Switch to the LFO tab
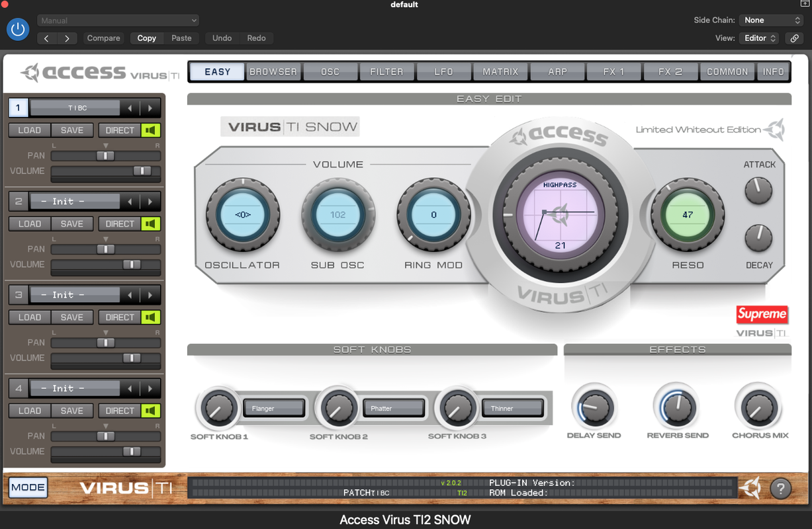Viewport: 812px width, 529px height. point(443,71)
